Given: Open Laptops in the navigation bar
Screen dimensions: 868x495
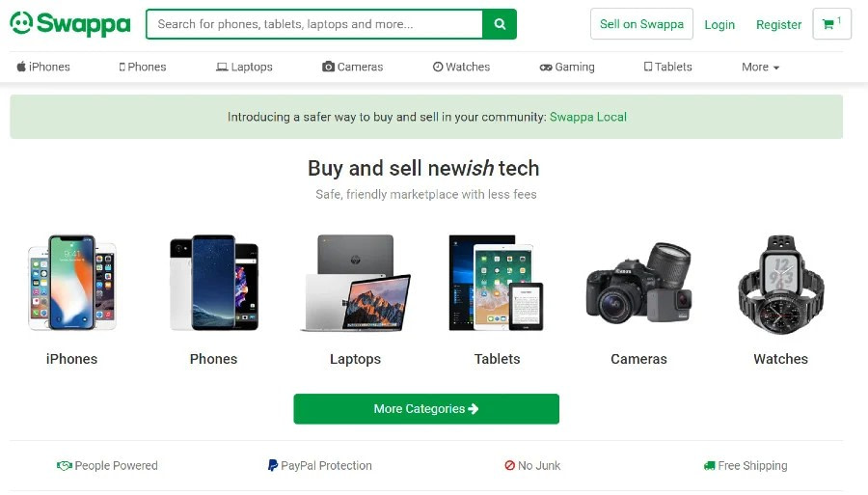Looking at the screenshot, I should click(244, 68).
